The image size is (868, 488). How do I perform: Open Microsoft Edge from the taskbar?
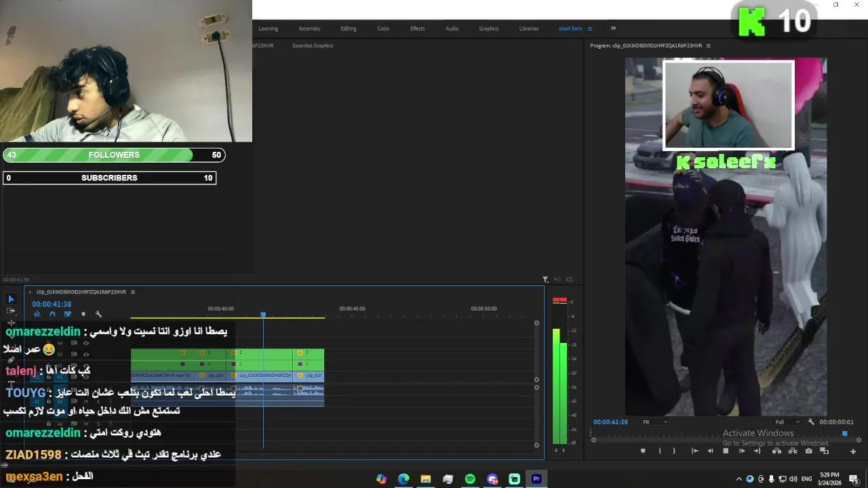coord(403,479)
